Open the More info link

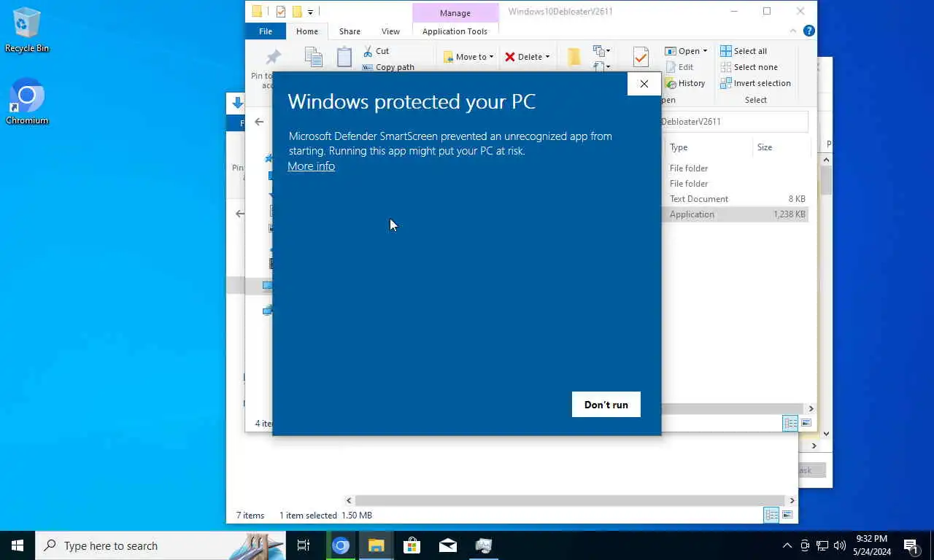[311, 166]
